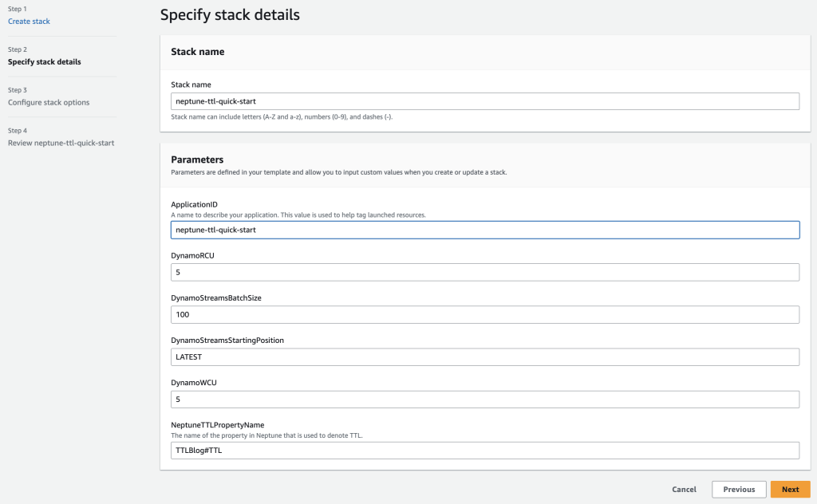Select the Specify stack details page title
The image size is (817, 504).
[x=230, y=14]
